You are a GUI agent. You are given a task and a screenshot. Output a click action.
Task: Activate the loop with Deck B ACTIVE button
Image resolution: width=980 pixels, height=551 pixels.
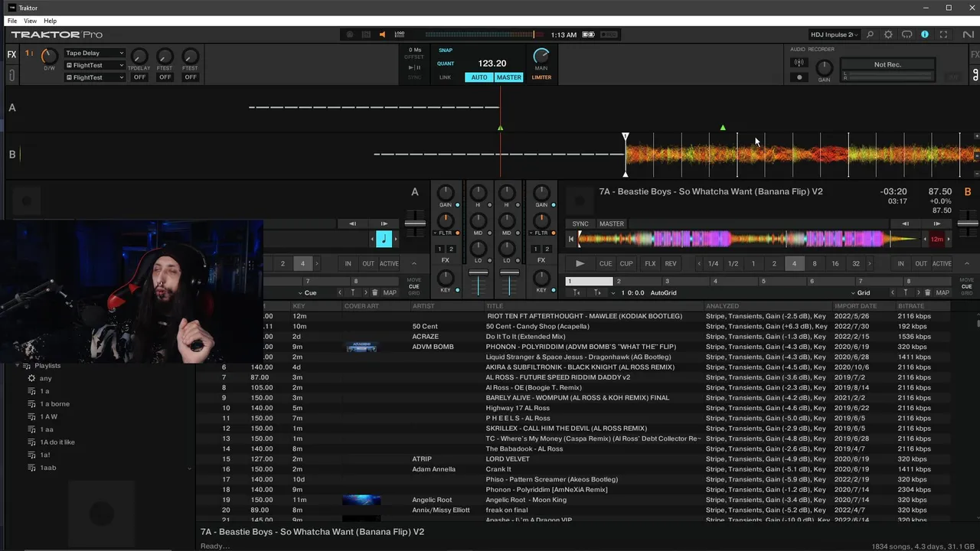942,263
